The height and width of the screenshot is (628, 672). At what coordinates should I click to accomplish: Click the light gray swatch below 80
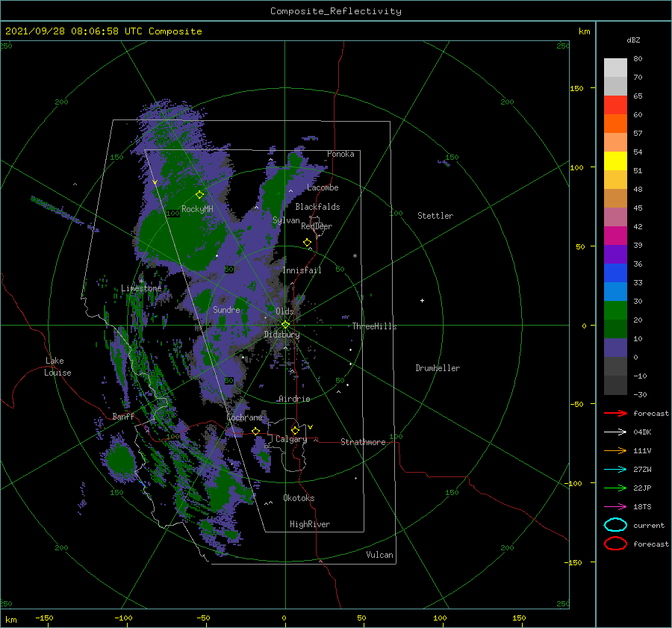[x=615, y=68]
